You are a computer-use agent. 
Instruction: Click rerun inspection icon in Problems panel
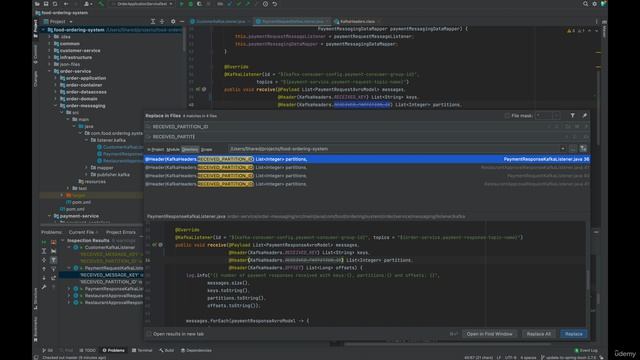pyautogui.click(x=44, y=242)
